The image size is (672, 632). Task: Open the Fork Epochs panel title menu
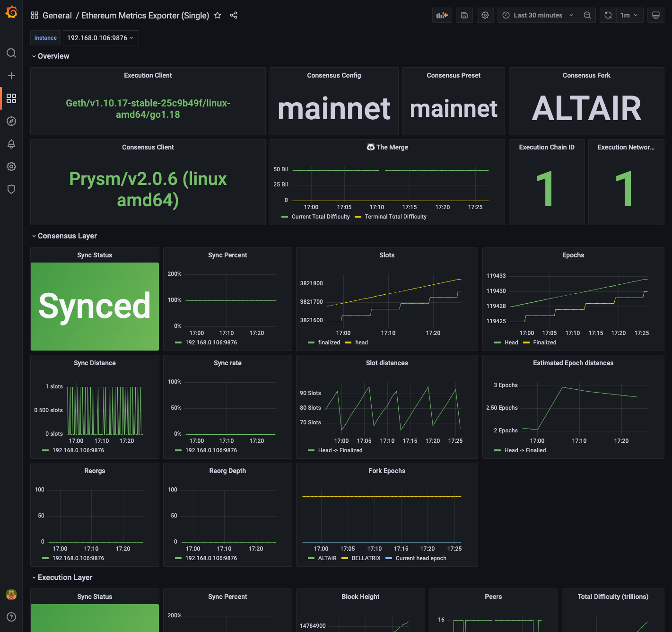387,471
